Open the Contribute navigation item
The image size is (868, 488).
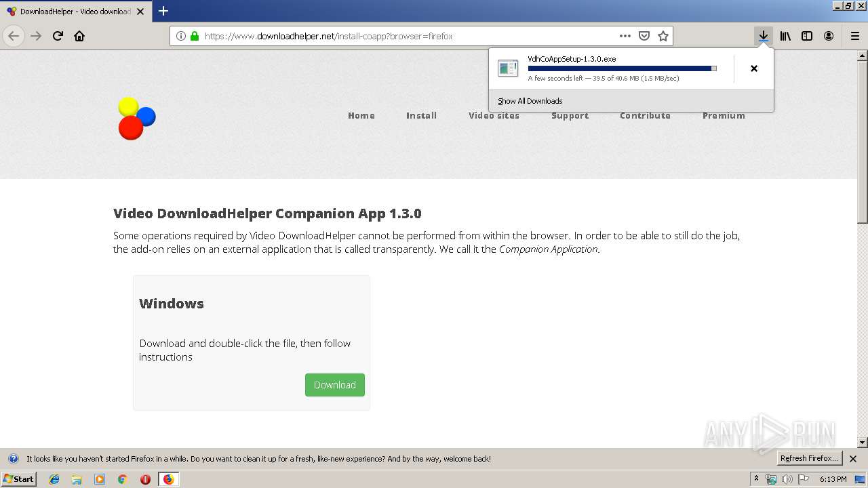645,116
